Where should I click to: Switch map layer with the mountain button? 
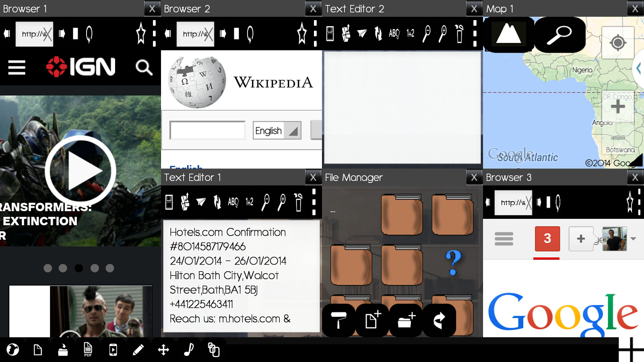[509, 35]
